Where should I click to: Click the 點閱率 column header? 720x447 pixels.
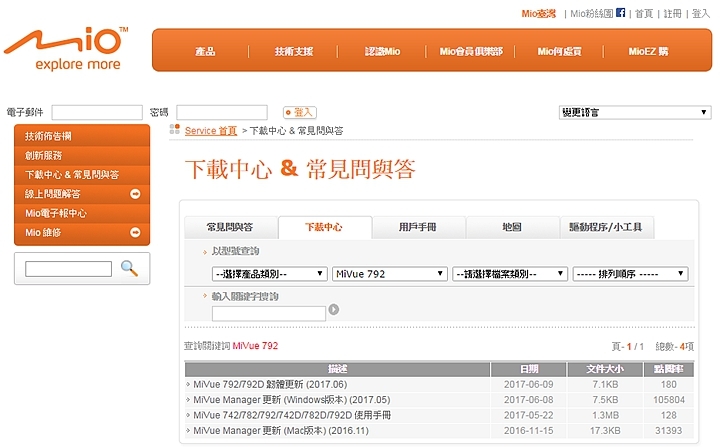[669, 369]
